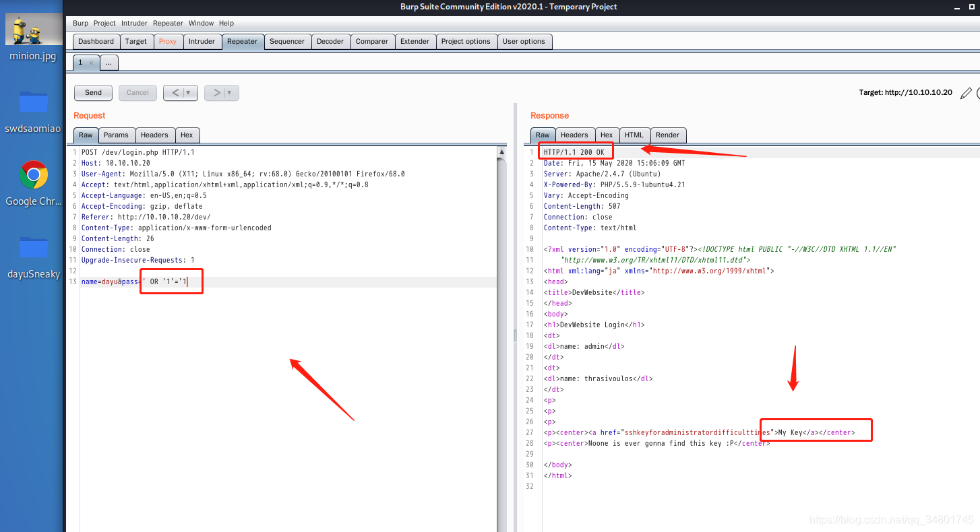Click the X-Powered-By PHP response line

pyautogui.click(x=614, y=185)
